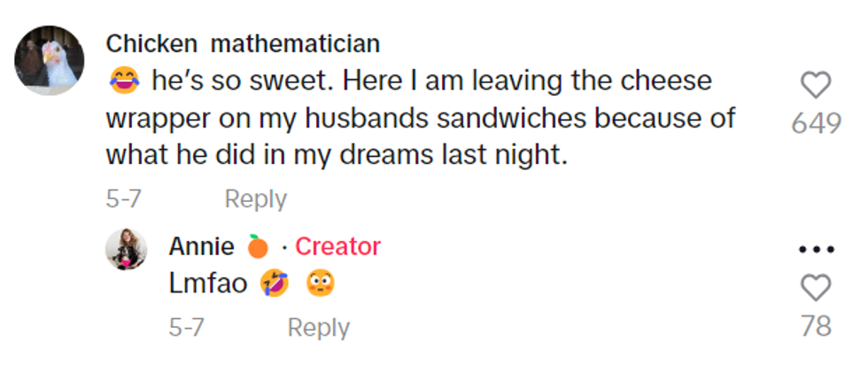Open the Chicken mathematician username
This screenshot has height=366, width=868.
243,43
